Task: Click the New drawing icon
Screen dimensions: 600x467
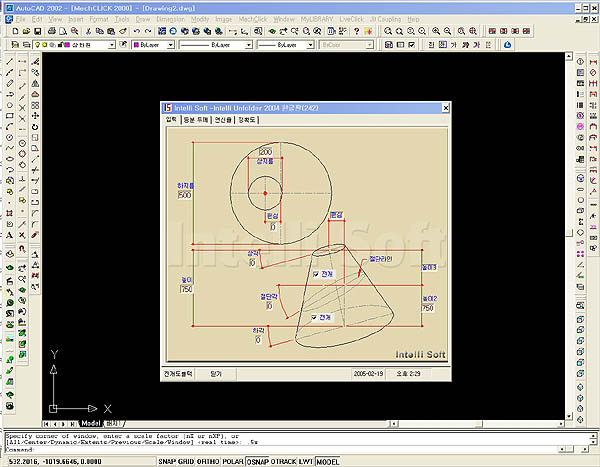Action: click(x=15, y=31)
